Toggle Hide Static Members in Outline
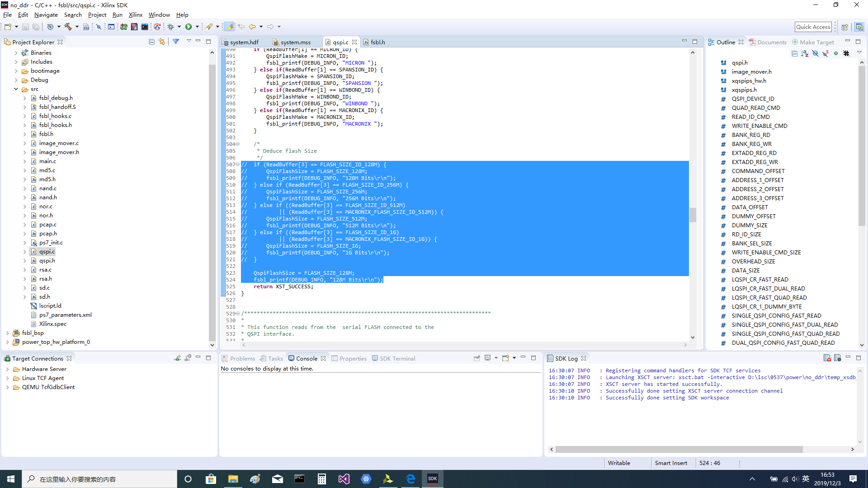The height and width of the screenshot is (488, 868). click(x=826, y=53)
